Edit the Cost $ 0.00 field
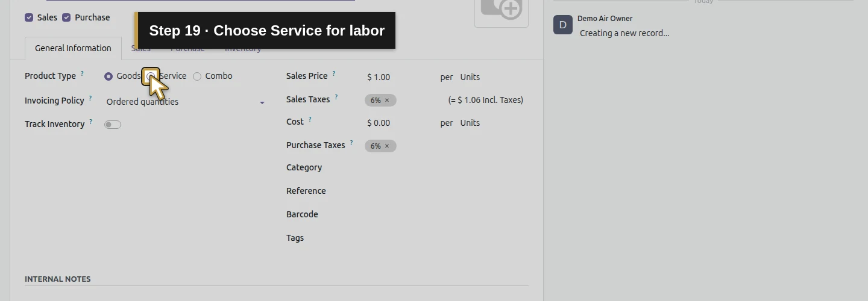This screenshot has height=301, width=868. pos(400,123)
